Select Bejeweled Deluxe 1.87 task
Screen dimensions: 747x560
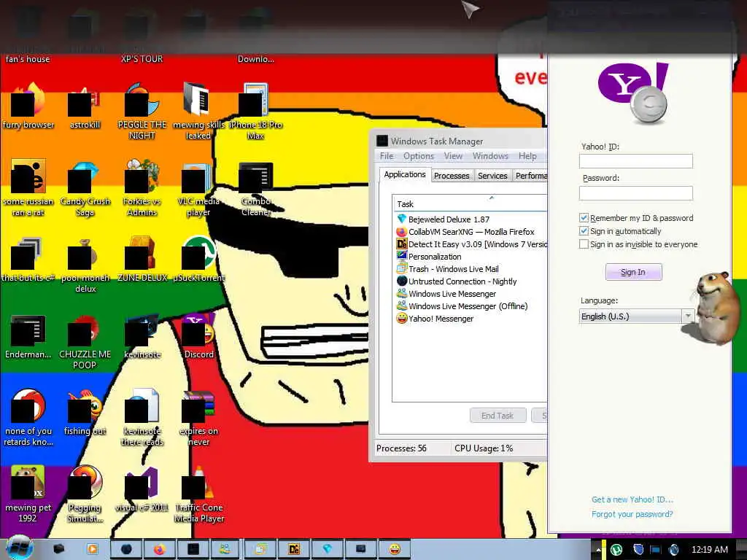[x=471, y=219]
